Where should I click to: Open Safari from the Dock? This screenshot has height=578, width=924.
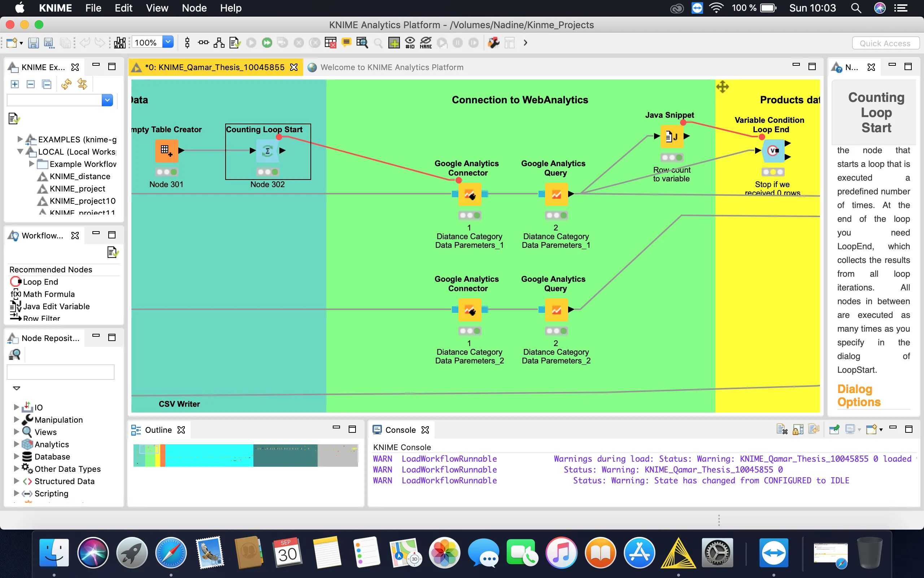171,553
